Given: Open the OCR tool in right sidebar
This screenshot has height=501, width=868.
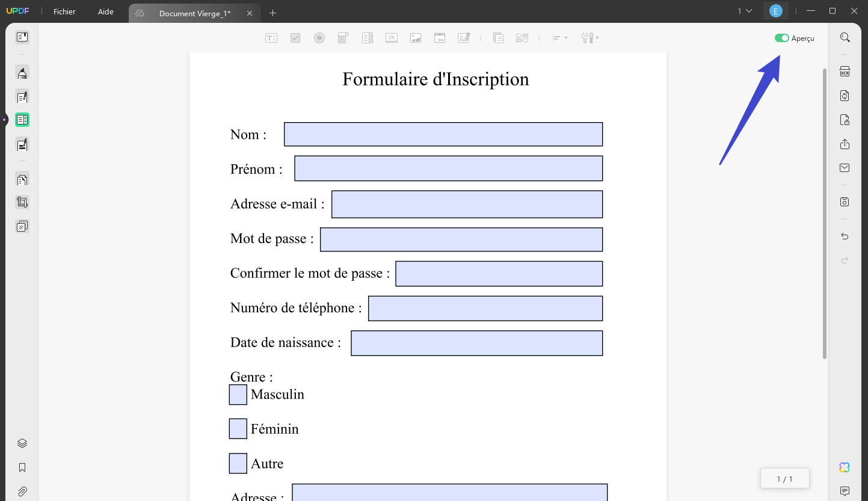Looking at the screenshot, I should click(x=845, y=71).
